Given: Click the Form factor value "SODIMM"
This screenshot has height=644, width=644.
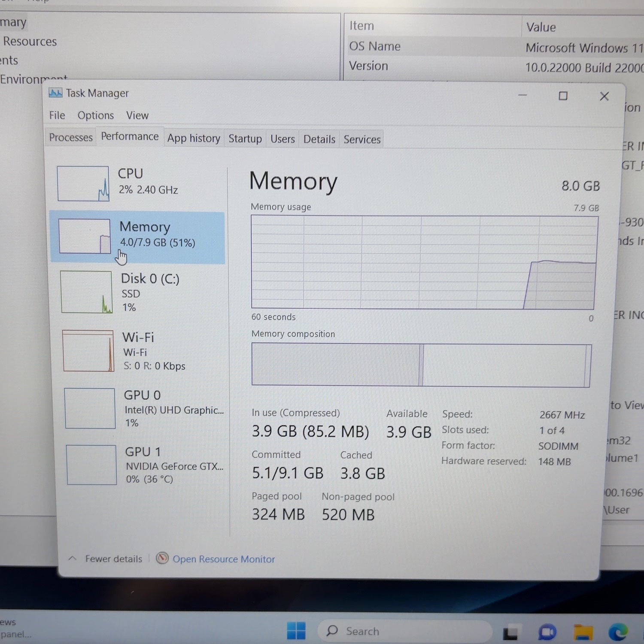Looking at the screenshot, I should tap(558, 446).
